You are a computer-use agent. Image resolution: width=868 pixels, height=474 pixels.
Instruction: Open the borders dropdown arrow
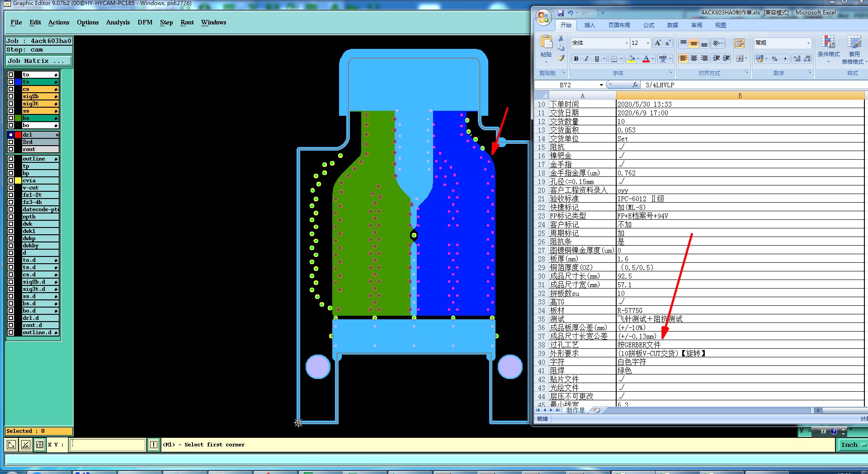coord(622,59)
